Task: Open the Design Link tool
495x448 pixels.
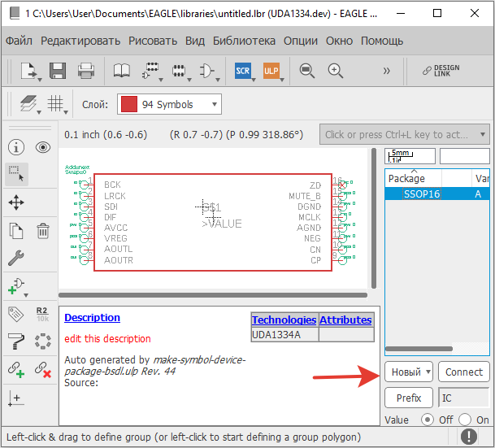Action: (441, 71)
